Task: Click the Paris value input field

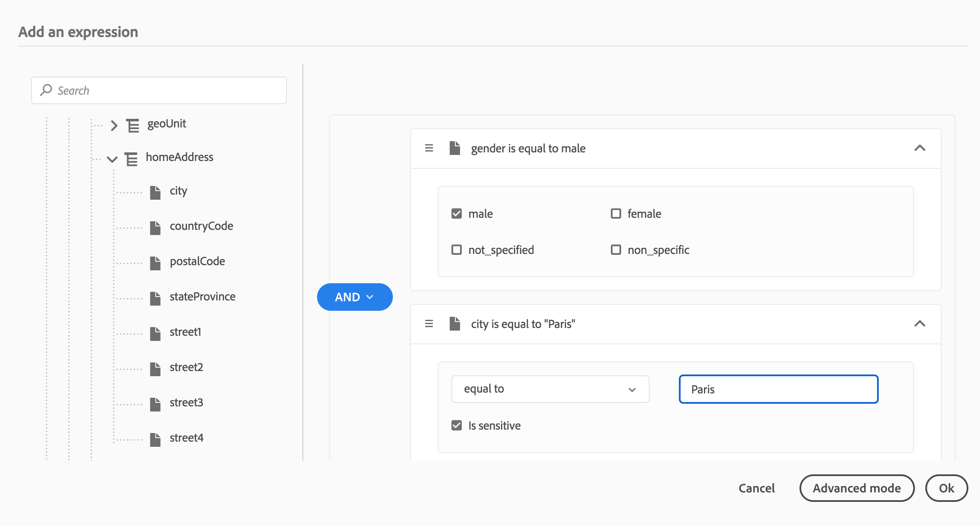Action: (778, 389)
